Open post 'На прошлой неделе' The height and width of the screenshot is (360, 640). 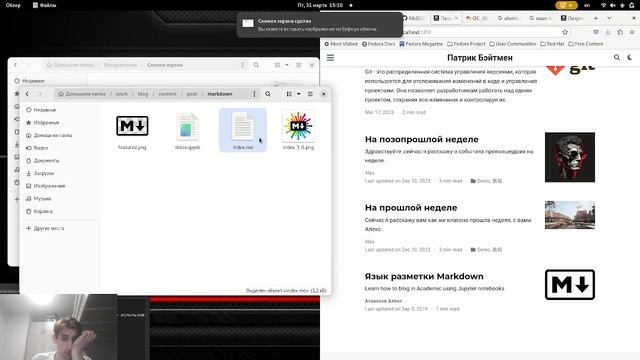(411, 208)
